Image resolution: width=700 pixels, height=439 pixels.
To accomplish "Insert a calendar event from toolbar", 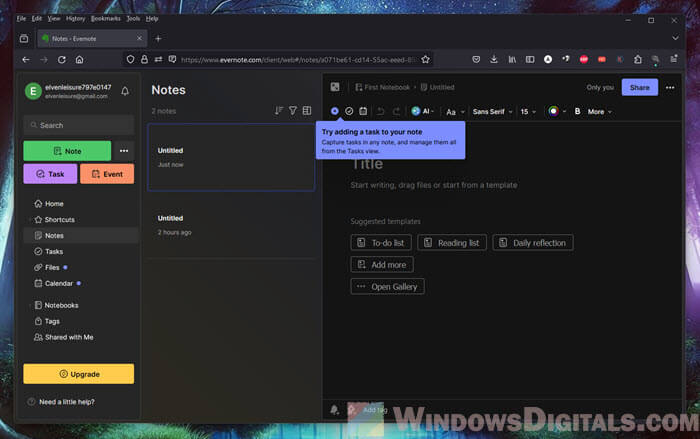I will tap(363, 111).
